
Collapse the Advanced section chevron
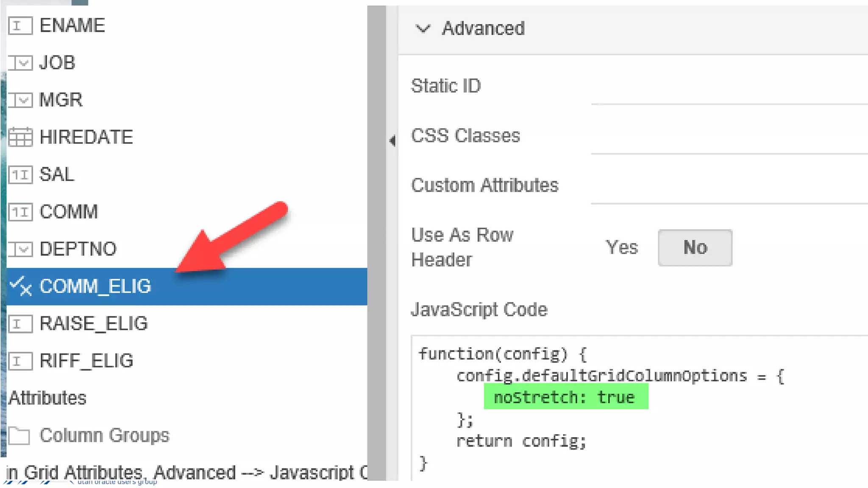tap(423, 28)
